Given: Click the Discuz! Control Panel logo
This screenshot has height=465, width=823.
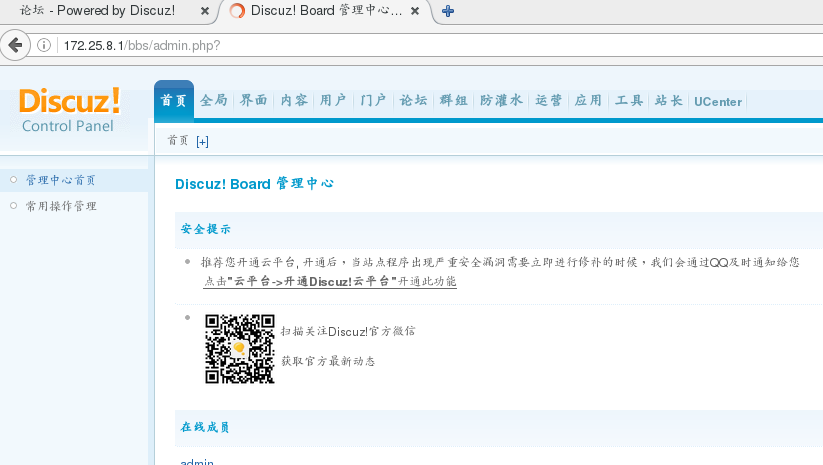Looking at the screenshot, I should [69, 110].
